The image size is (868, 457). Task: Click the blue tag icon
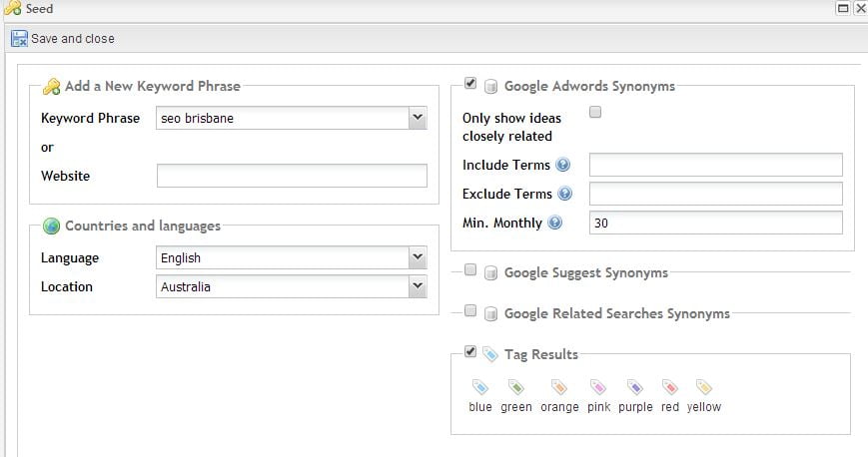coord(479,387)
